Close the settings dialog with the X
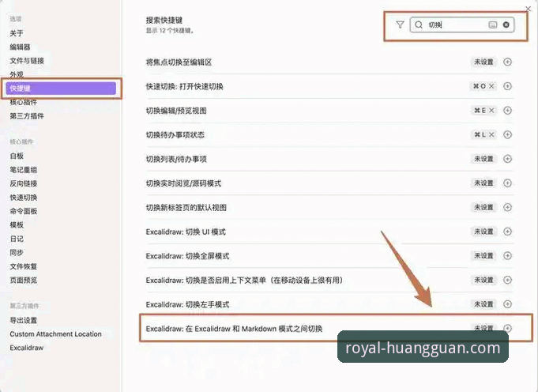Viewport: 538px width, 392px height. (529, 9)
